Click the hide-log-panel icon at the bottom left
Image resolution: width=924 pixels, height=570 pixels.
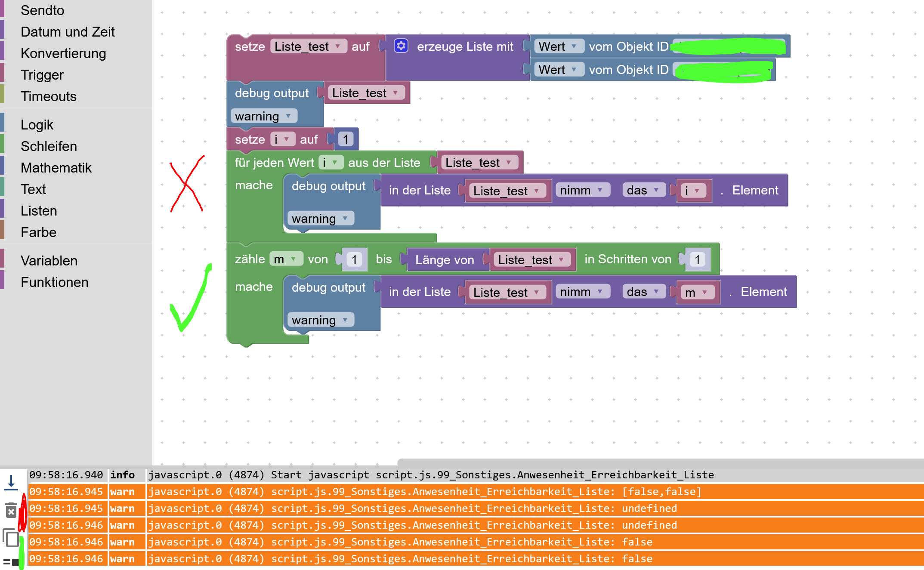[11, 561]
